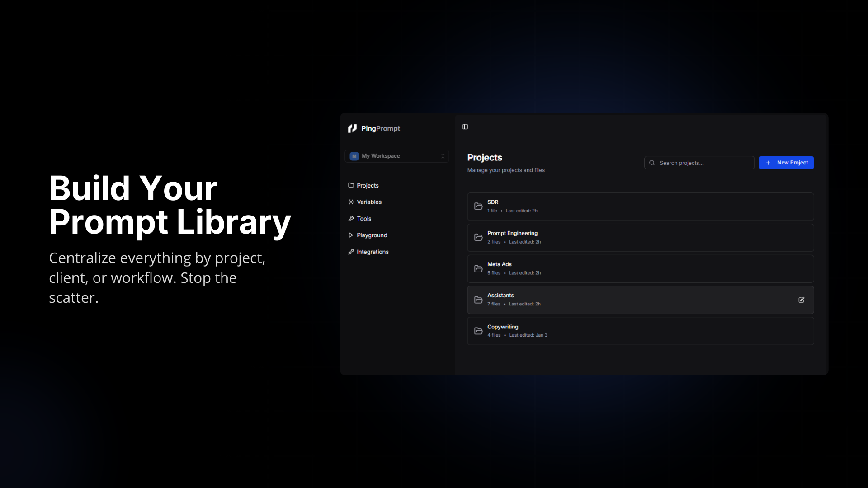Toggle the sidebar collapse control
868x488 pixels.
[x=465, y=127]
